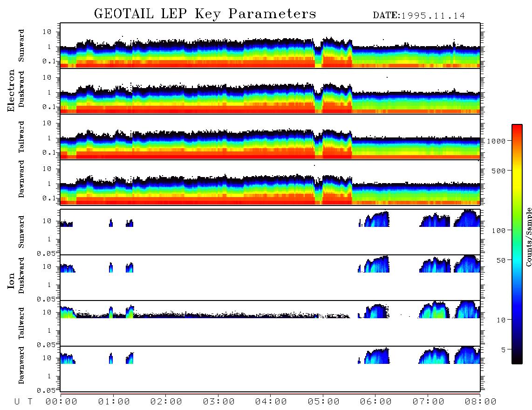Viewport: 532px width, 410px height.
Task: Click the "0.05" tick in Ion Dawnward panel
Action: [x=46, y=390]
